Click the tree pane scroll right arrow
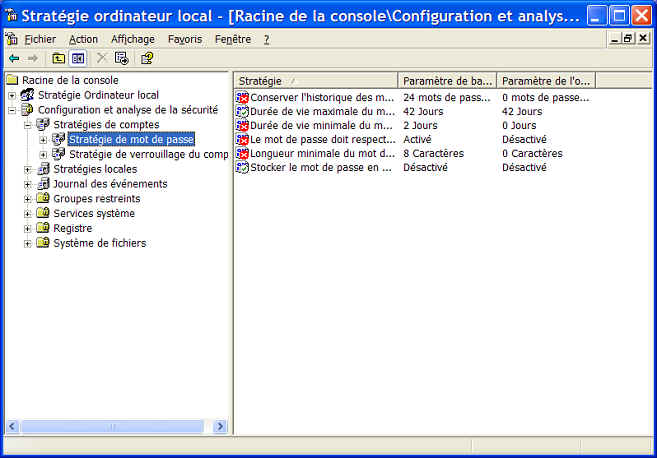657x458 pixels. pyautogui.click(x=220, y=427)
